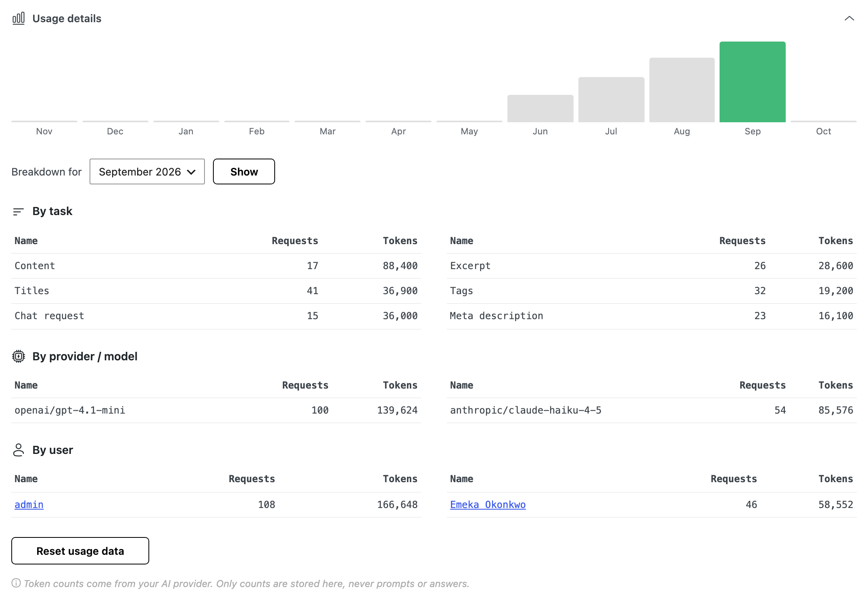Click the Show button
This screenshot has height=602, width=868.
[x=244, y=171]
